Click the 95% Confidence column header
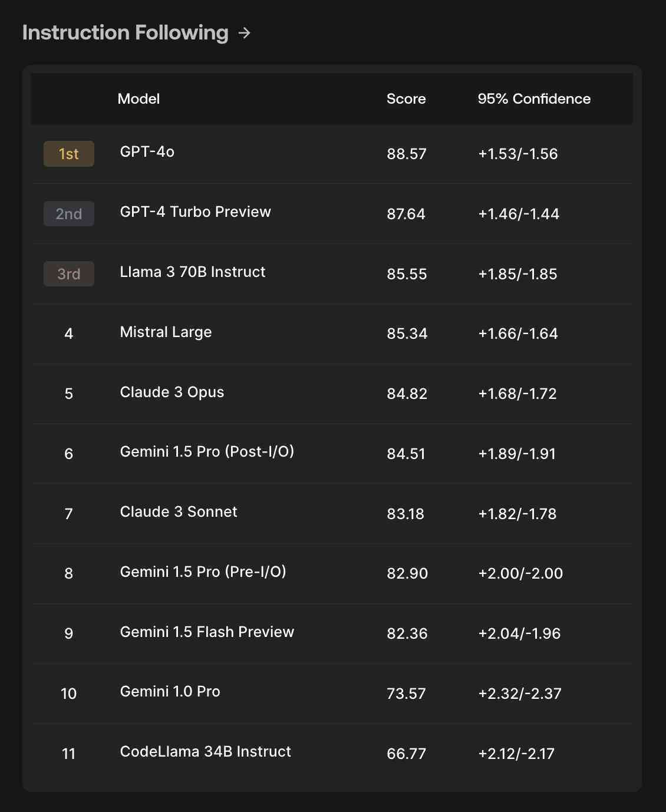The image size is (666, 812). [x=534, y=98]
